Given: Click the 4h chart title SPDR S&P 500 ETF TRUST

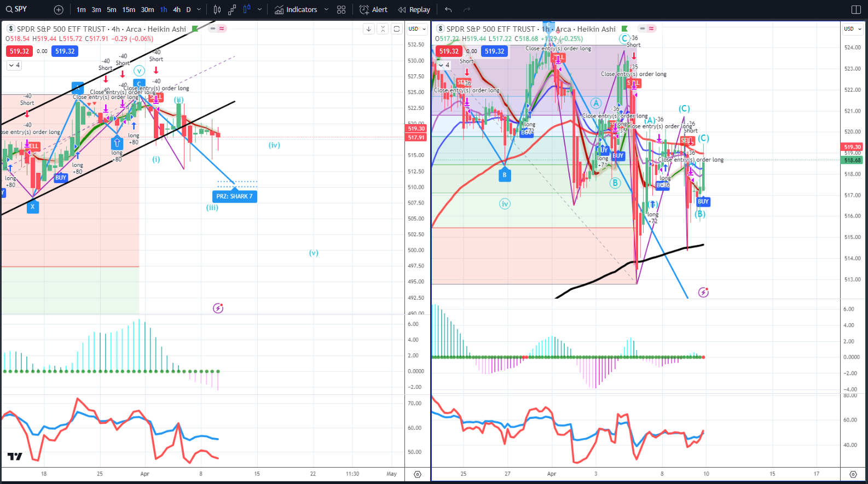Looking at the screenshot, I should click(61, 29).
